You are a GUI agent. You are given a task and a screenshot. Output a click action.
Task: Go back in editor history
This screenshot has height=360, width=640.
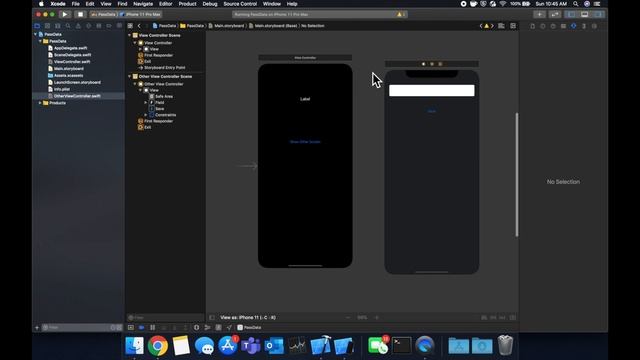(139, 26)
